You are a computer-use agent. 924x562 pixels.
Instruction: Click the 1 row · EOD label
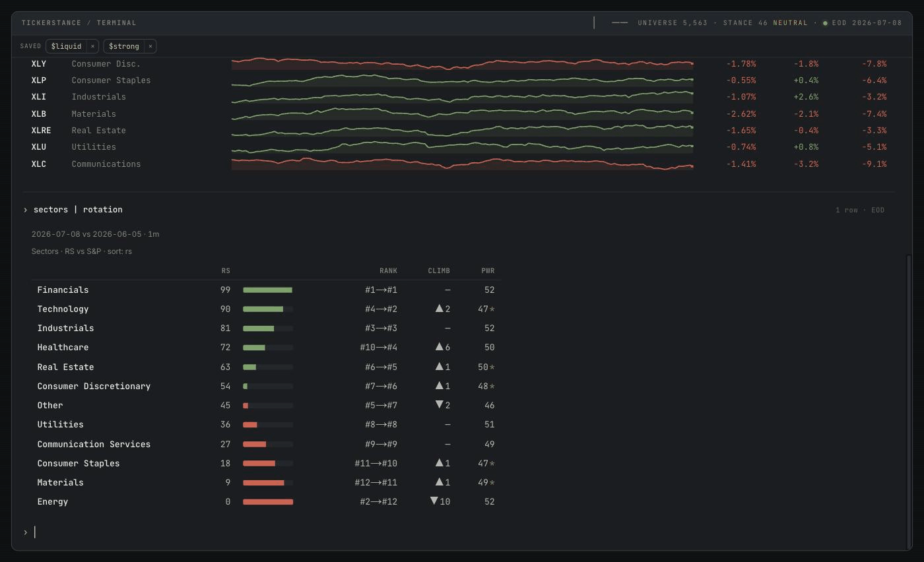tap(860, 210)
